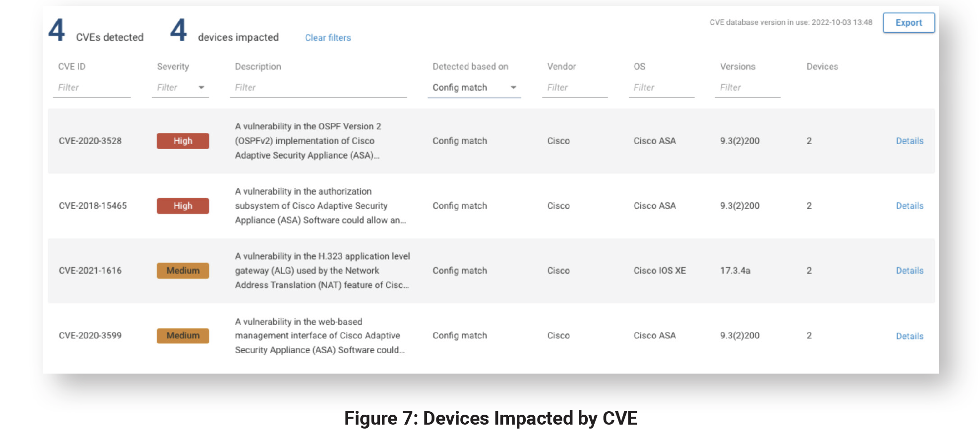
Task: Click High severity badge for CVE-2020-3528
Action: 183,141
